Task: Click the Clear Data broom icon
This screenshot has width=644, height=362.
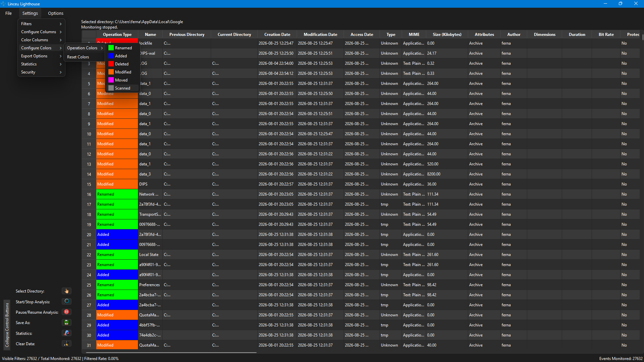Action: click(x=66, y=344)
